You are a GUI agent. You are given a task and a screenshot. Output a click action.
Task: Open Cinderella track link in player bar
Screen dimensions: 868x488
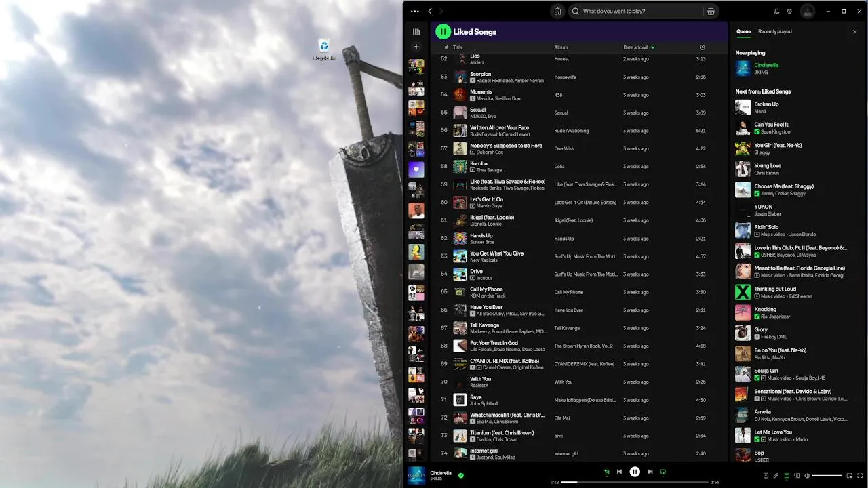click(x=441, y=473)
